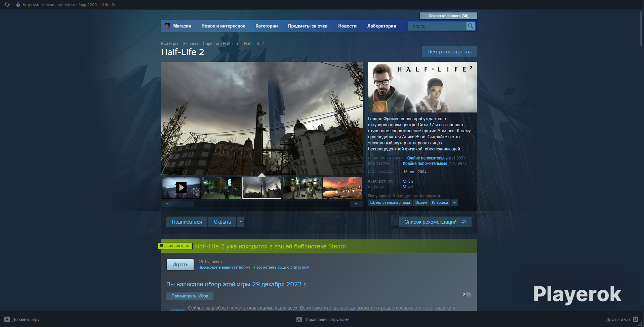The height and width of the screenshot is (327, 644).
Task: Click the page vertical scrollbar
Action: tap(641, 29)
